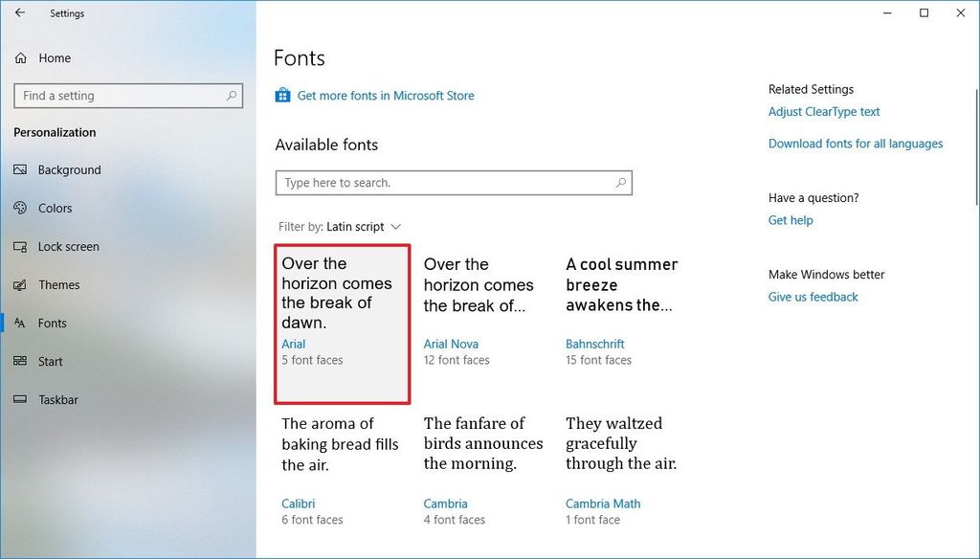Click Download fonts for all languages
The width and height of the screenshot is (980, 559).
856,143
